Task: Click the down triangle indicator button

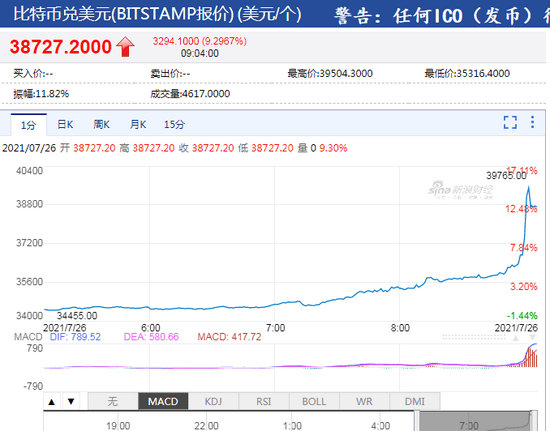Action: 71,402
